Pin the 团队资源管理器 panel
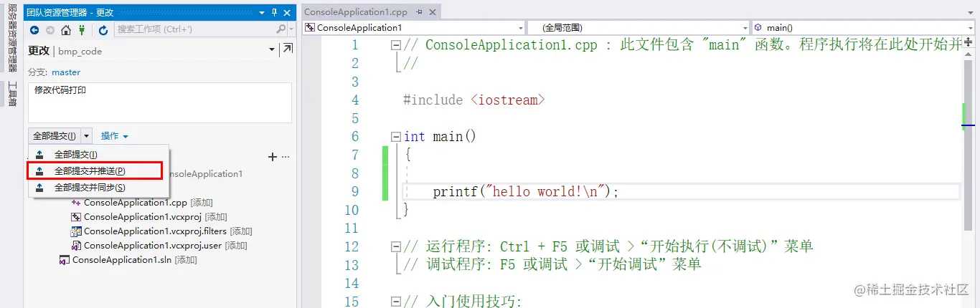The image size is (980, 308). [273, 12]
